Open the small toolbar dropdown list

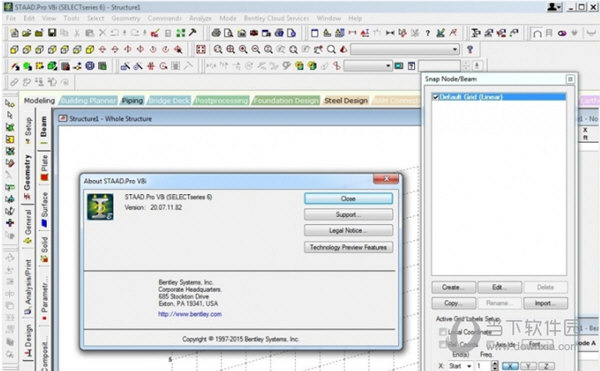[367, 66]
